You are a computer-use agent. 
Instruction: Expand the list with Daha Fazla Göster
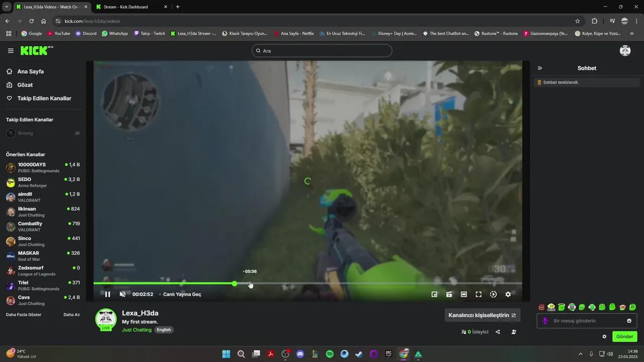tap(24, 315)
